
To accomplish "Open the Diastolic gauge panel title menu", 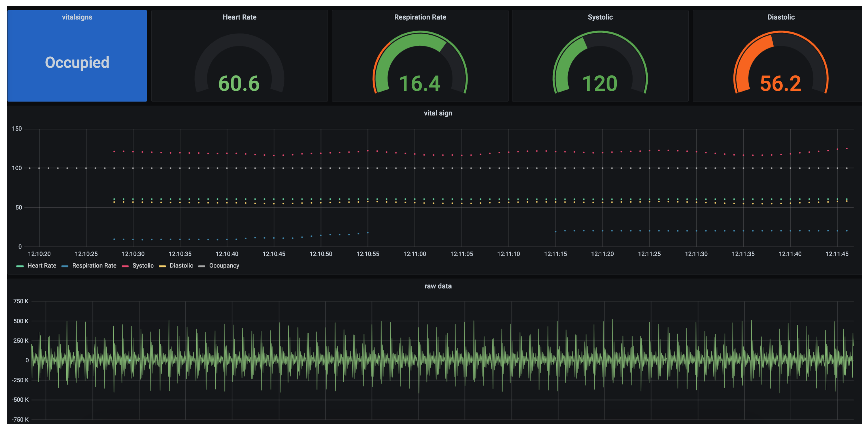I will tap(781, 17).
